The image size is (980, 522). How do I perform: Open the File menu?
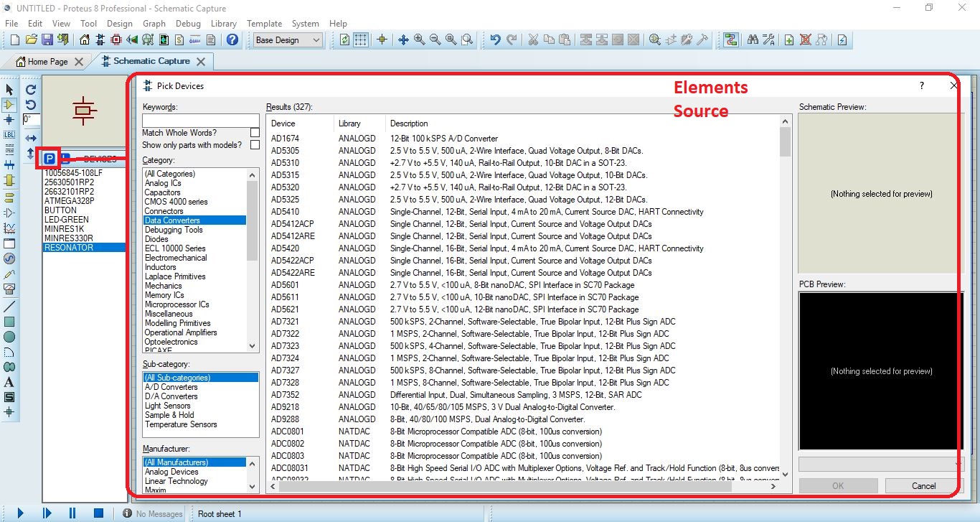(11, 24)
